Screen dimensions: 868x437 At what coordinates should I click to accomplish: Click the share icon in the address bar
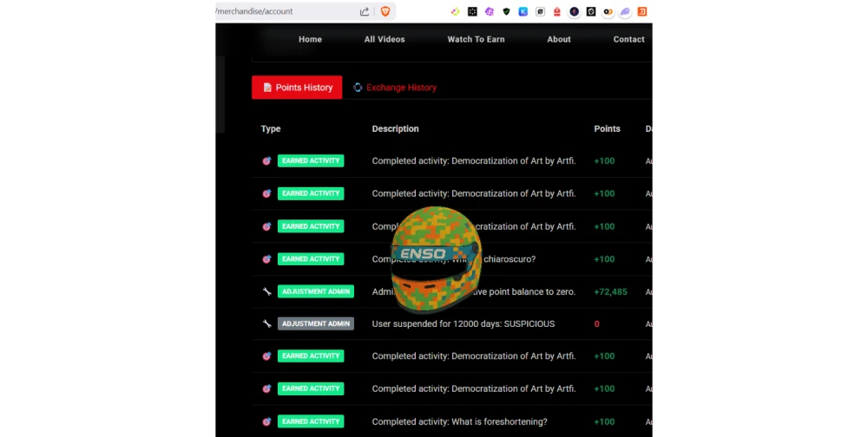pos(365,11)
